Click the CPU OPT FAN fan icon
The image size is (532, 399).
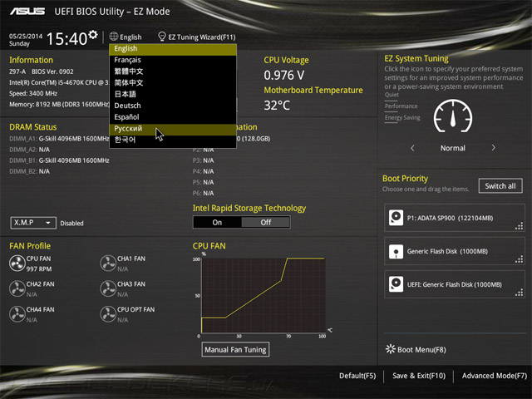108,314
